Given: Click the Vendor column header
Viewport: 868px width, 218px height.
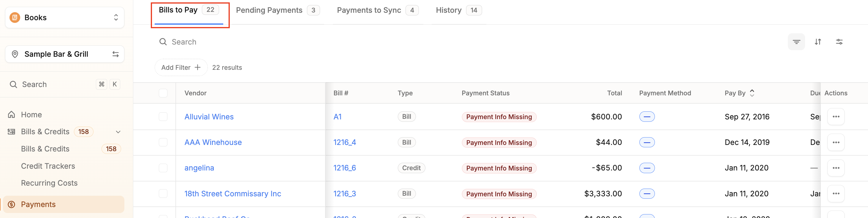Looking at the screenshot, I should [x=195, y=93].
